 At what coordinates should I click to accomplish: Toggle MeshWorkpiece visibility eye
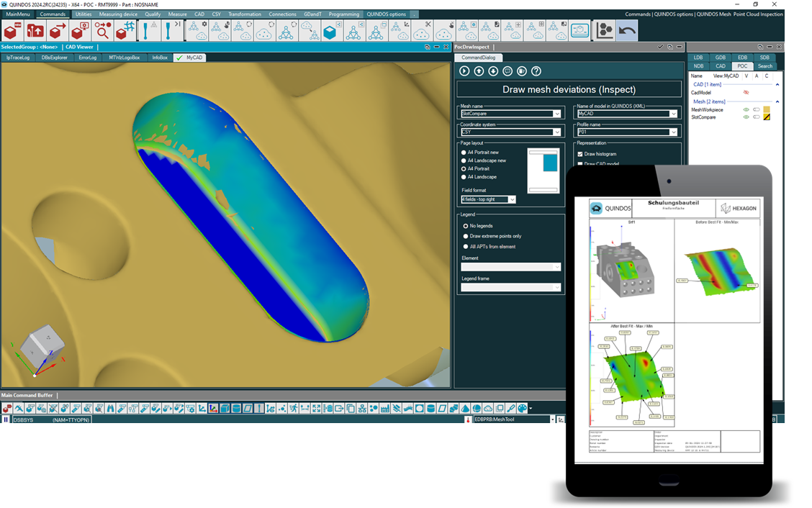click(x=746, y=110)
